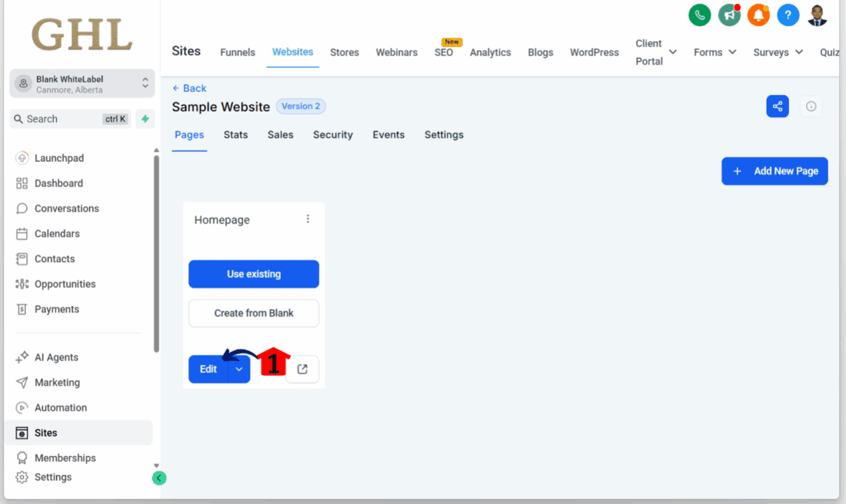Screen dimensions: 846x504
Task: Switch to the Sales sub-tab
Action: point(281,135)
